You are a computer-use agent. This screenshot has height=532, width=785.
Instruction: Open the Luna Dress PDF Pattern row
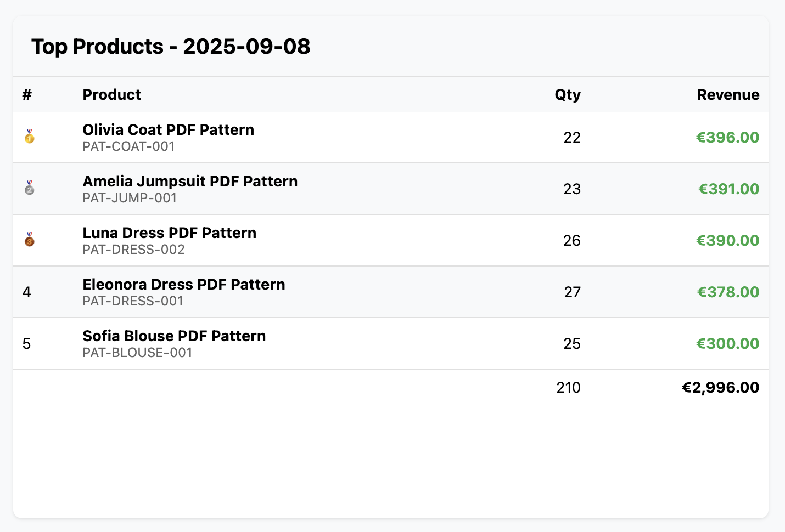[169, 233]
